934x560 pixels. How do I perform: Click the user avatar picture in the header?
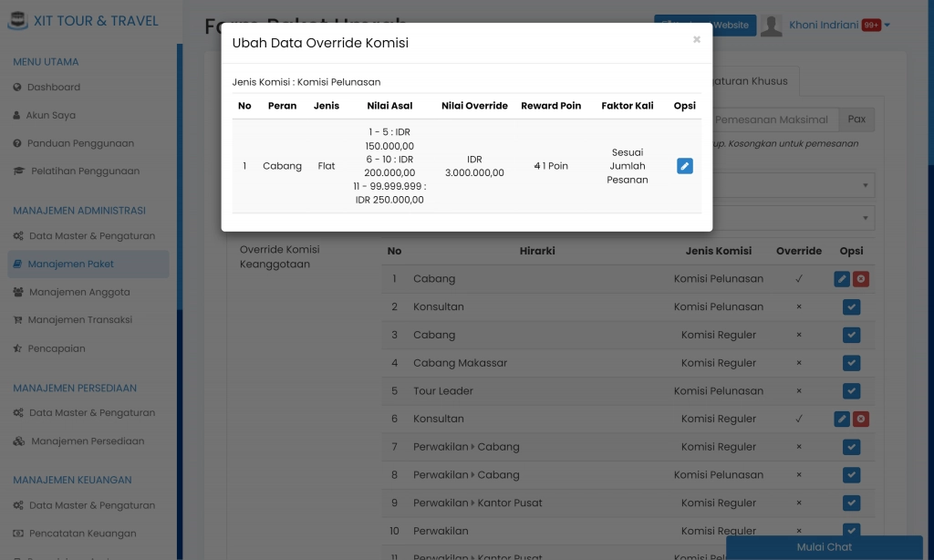[772, 26]
